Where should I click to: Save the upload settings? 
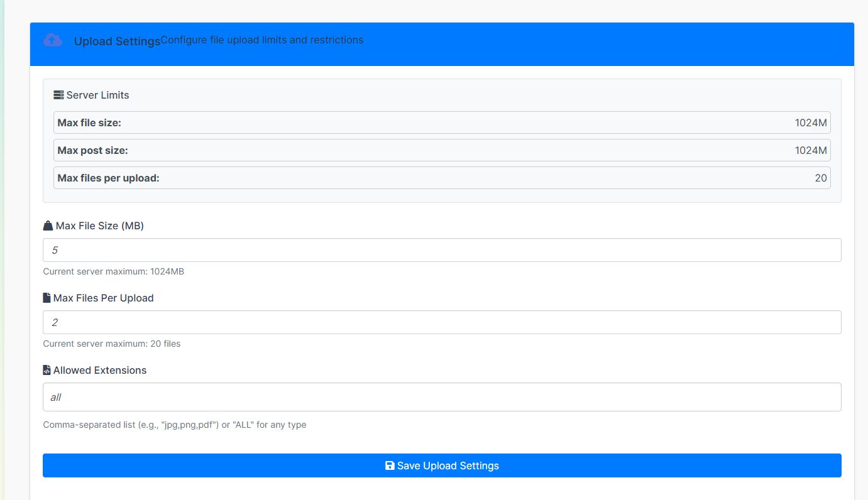pos(442,465)
